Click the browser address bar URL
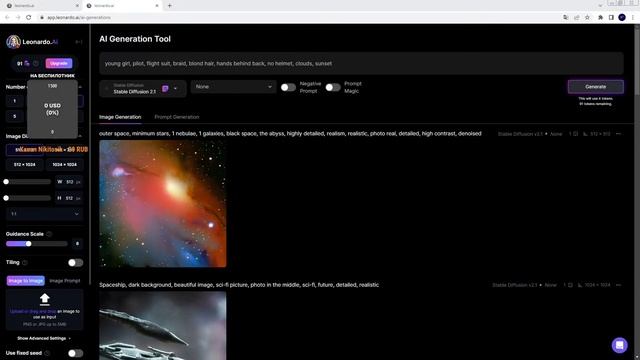The height and width of the screenshot is (360, 640). point(79,18)
